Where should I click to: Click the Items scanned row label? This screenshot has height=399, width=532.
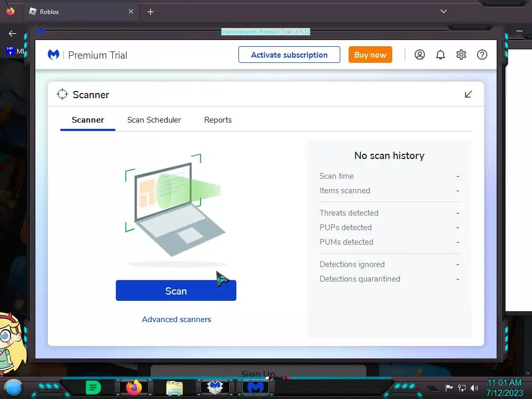coord(345,191)
